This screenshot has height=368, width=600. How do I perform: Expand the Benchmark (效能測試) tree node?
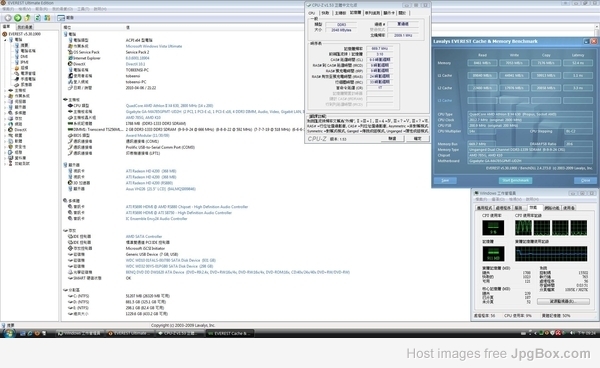5,163
